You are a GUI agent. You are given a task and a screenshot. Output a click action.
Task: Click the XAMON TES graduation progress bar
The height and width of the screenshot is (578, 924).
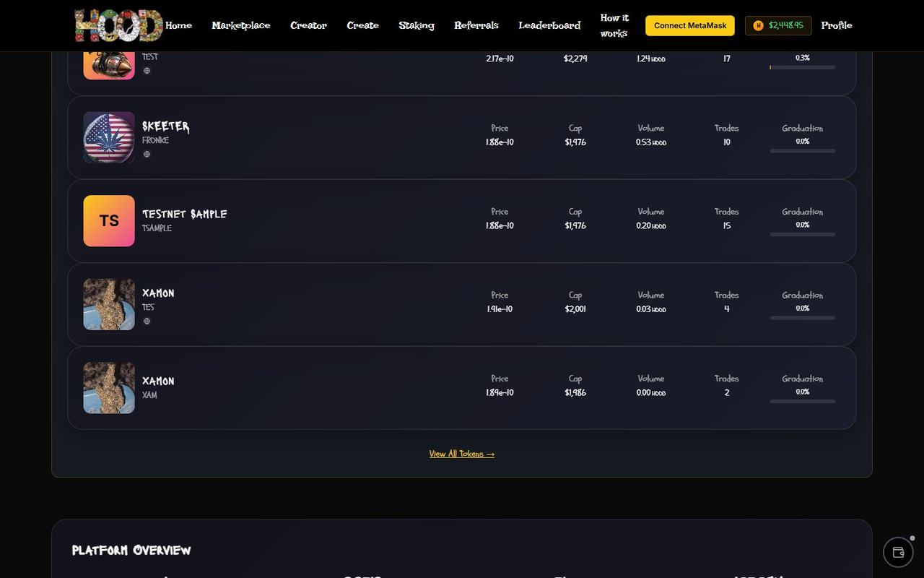pyautogui.click(x=803, y=318)
